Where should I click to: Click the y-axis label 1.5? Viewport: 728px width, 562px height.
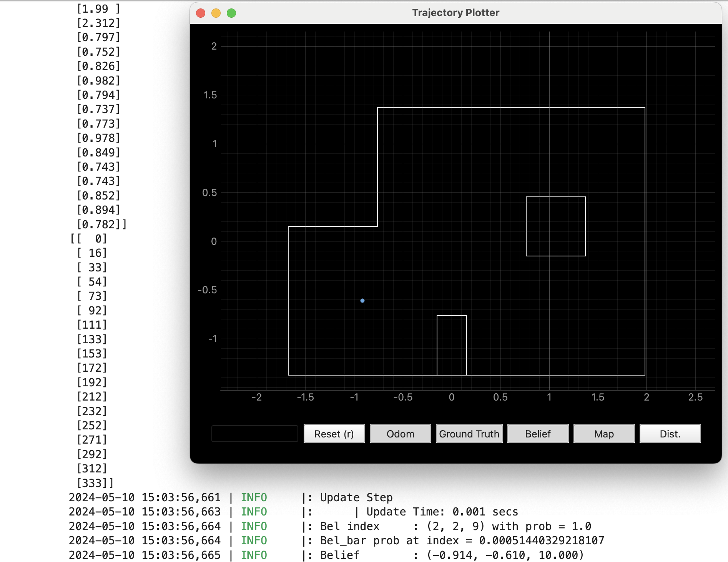coord(210,95)
